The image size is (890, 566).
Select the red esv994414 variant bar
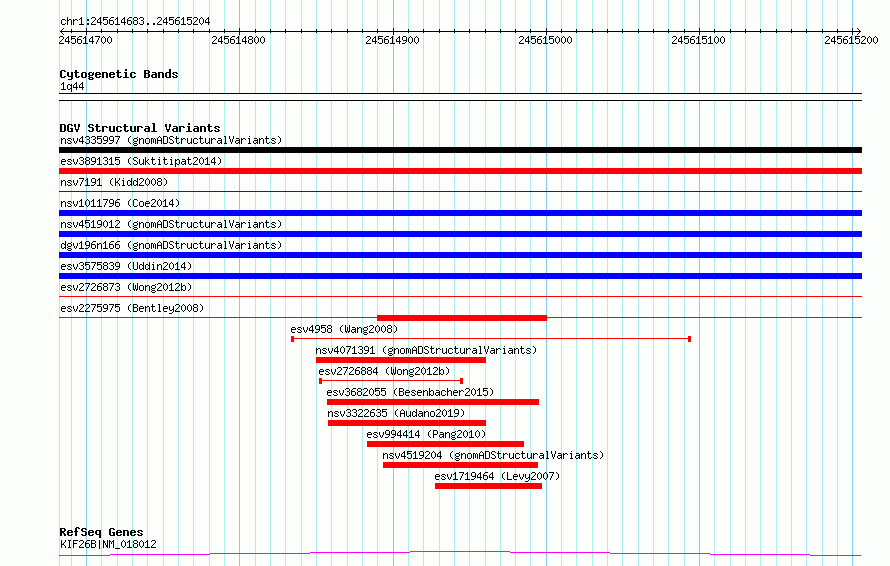coord(446,444)
